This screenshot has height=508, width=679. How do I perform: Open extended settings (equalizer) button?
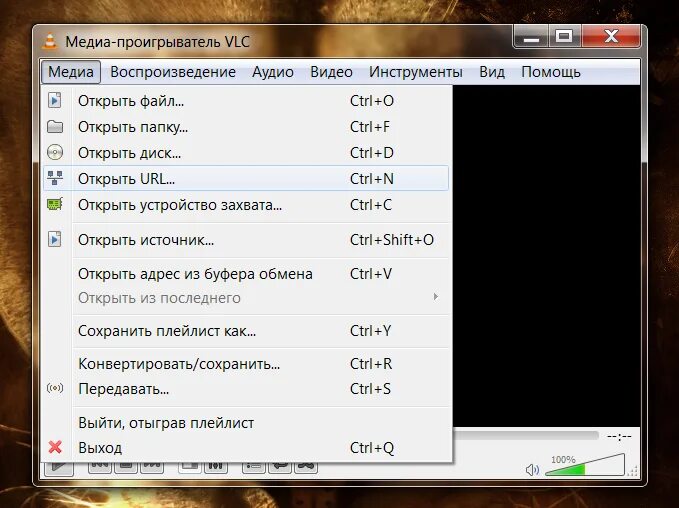coord(216,467)
